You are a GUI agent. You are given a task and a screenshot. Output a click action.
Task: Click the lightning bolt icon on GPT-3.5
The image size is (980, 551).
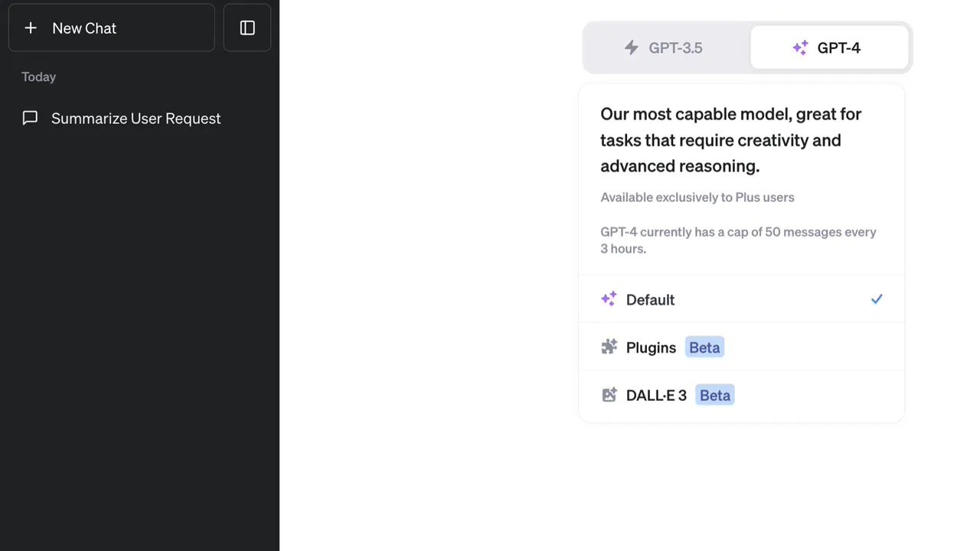click(632, 47)
